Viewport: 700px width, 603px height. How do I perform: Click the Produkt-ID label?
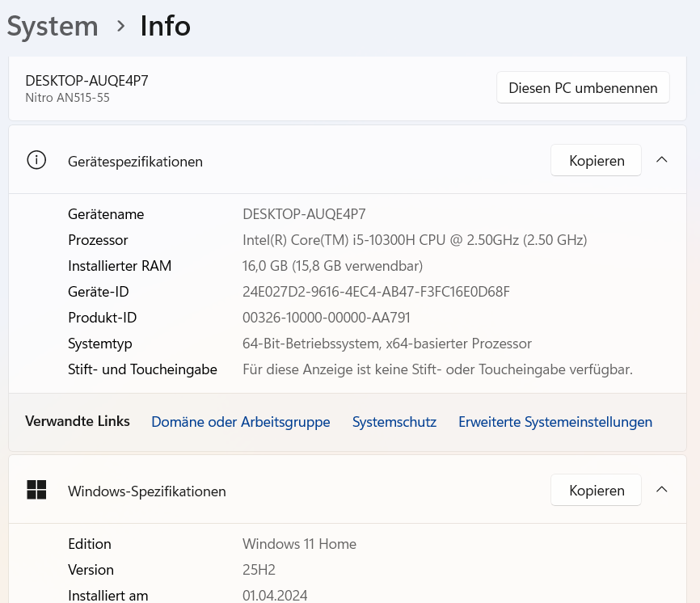[102, 318]
